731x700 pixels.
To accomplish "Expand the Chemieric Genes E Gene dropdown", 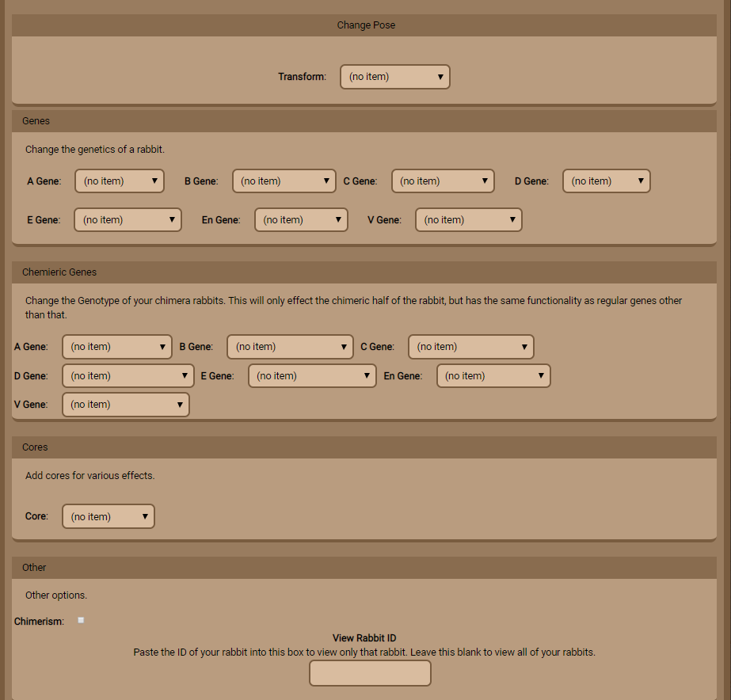I will [x=312, y=376].
